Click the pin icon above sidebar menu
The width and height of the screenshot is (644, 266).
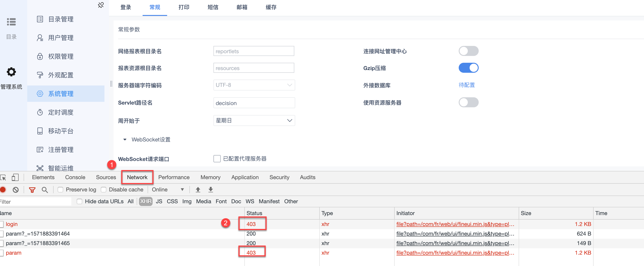[x=101, y=5]
